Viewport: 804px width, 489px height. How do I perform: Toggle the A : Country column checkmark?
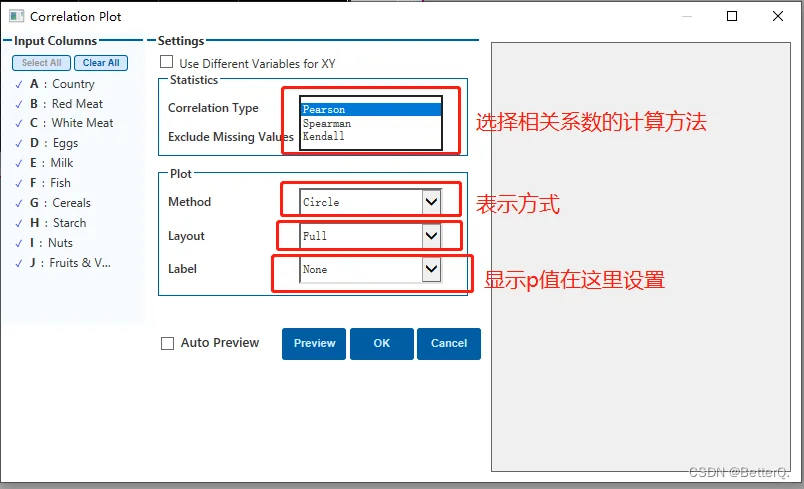pyautogui.click(x=19, y=84)
